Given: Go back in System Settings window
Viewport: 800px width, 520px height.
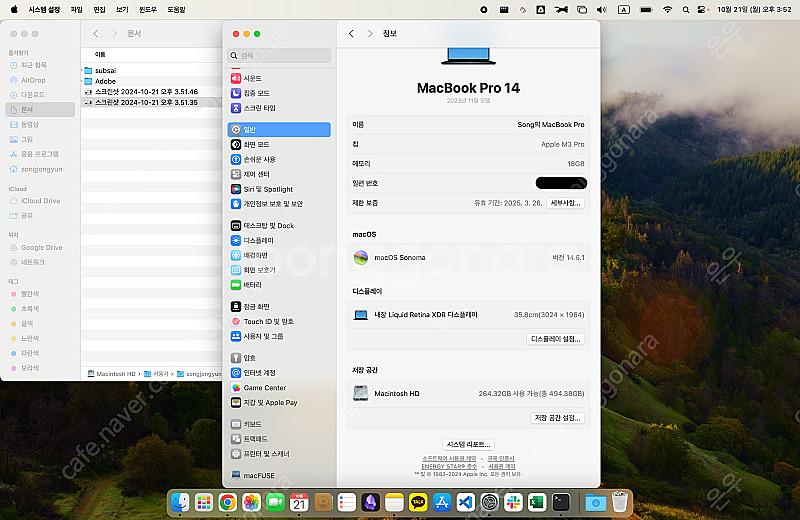Looking at the screenshot, I should click(x=351, y=33).
